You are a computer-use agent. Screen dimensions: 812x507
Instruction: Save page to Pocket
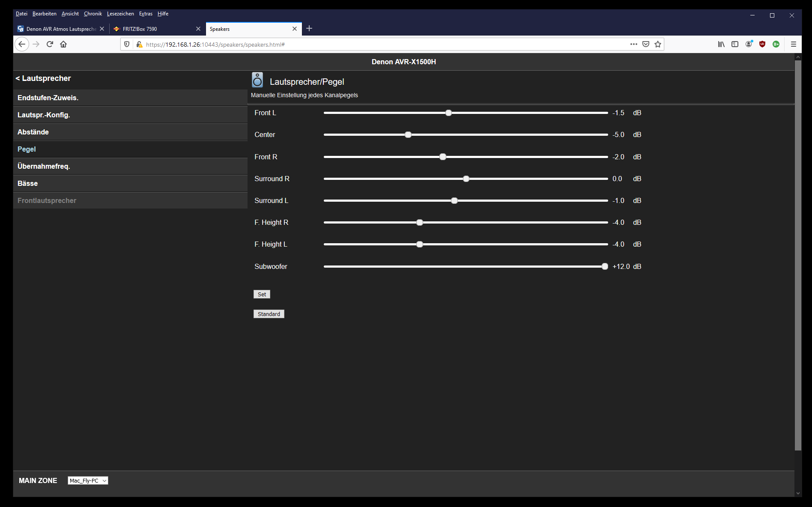(646, 44)
